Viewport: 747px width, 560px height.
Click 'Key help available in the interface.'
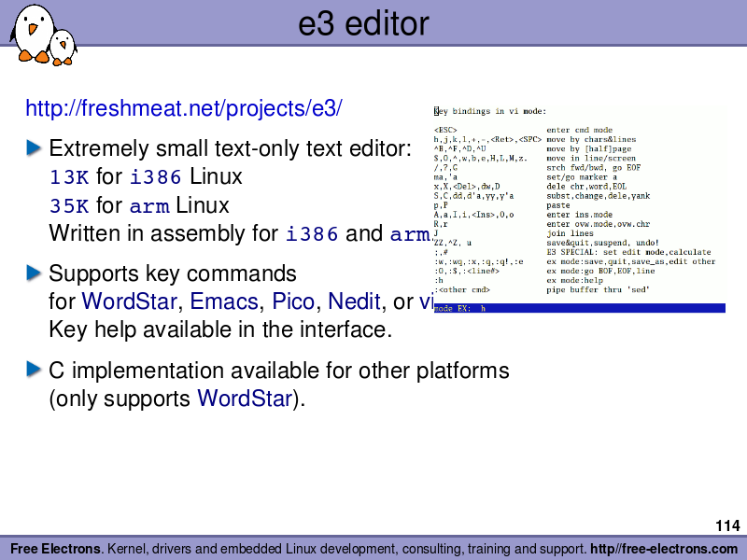click(220, 329)
